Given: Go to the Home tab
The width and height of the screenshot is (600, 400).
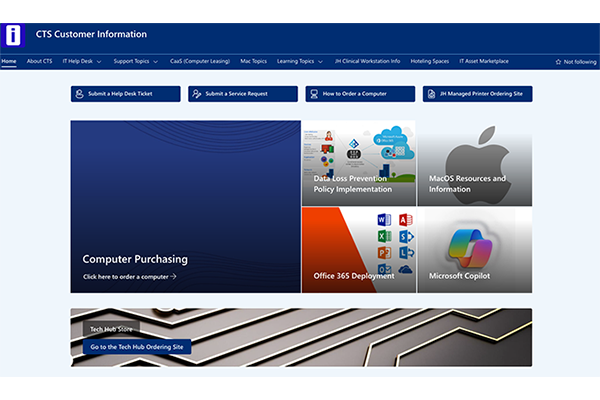Looking at the screenshot, I should [x=9, y=61].
